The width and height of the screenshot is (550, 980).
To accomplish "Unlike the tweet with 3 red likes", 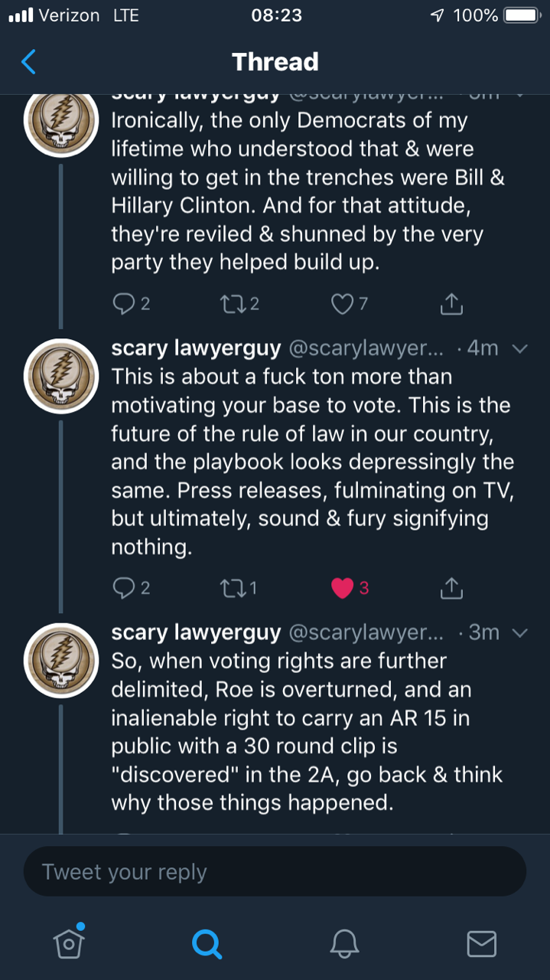I will [342, 587].
